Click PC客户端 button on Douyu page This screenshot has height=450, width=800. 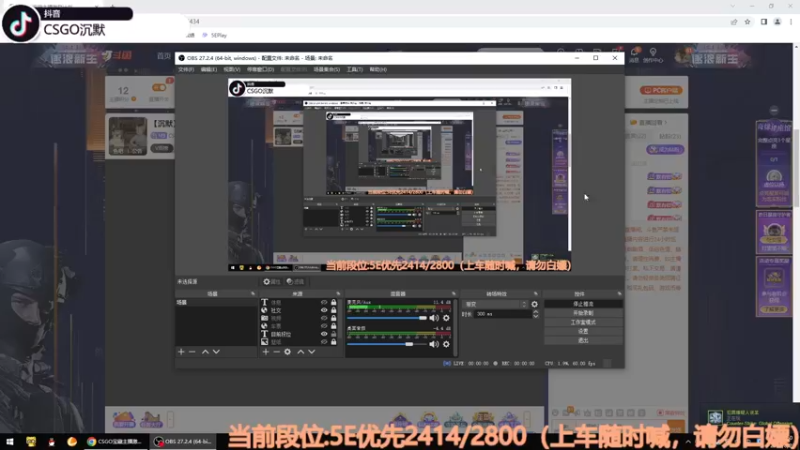click(x=661, y=90)
